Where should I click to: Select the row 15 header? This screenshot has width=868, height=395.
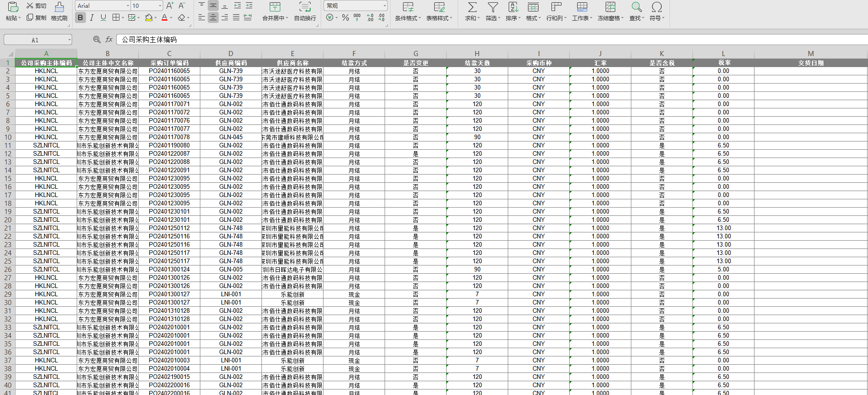[8, 179]
